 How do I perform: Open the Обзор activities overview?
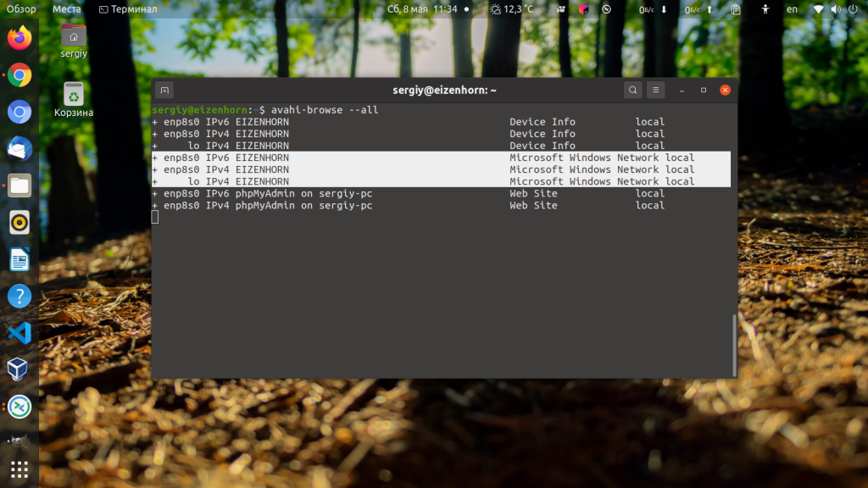click(21, 8)
